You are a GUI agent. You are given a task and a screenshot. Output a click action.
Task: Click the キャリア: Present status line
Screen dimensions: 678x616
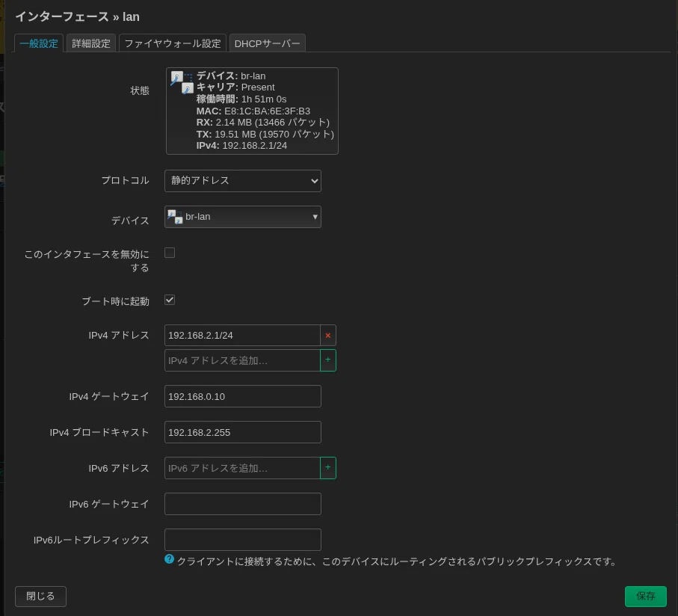pyautogui.click(x=235, y=87)
